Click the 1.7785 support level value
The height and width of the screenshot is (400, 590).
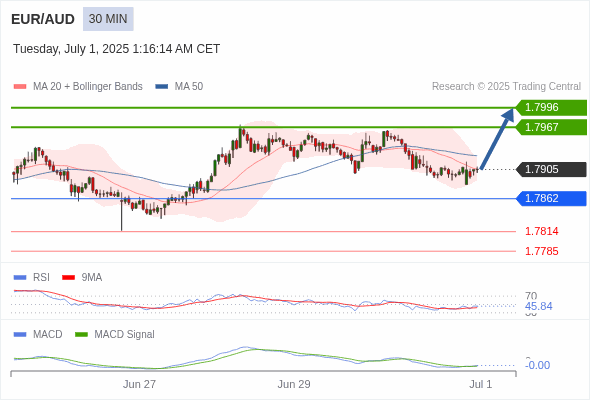click(541, 251)
